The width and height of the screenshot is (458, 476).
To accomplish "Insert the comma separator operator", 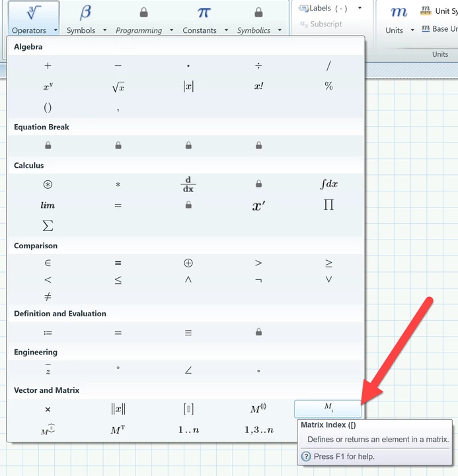I will point(118,110).
